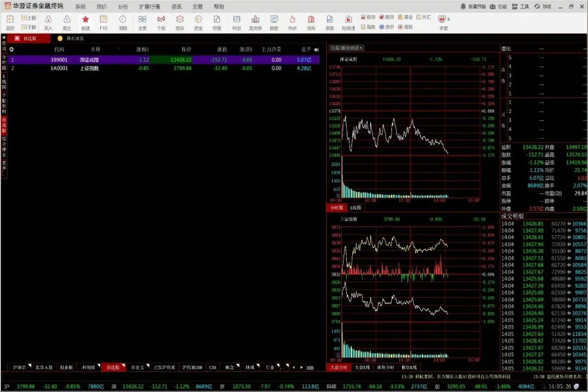Select the 自选 red star icon

pos(85,22)
